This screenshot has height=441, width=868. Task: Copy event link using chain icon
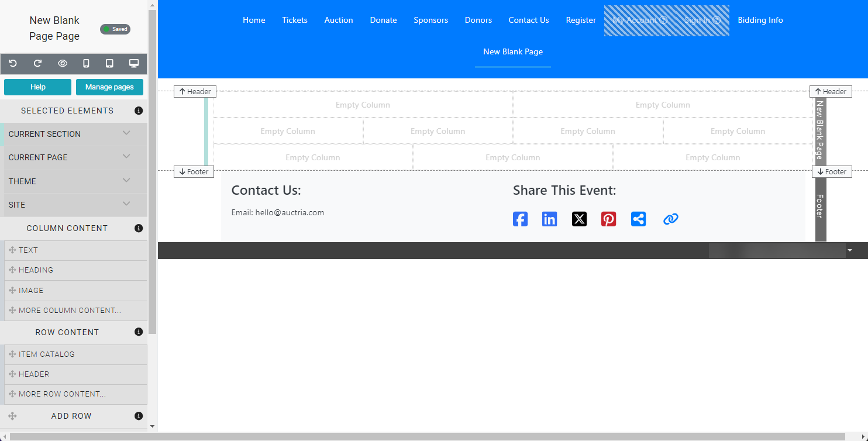click(670, 219)
